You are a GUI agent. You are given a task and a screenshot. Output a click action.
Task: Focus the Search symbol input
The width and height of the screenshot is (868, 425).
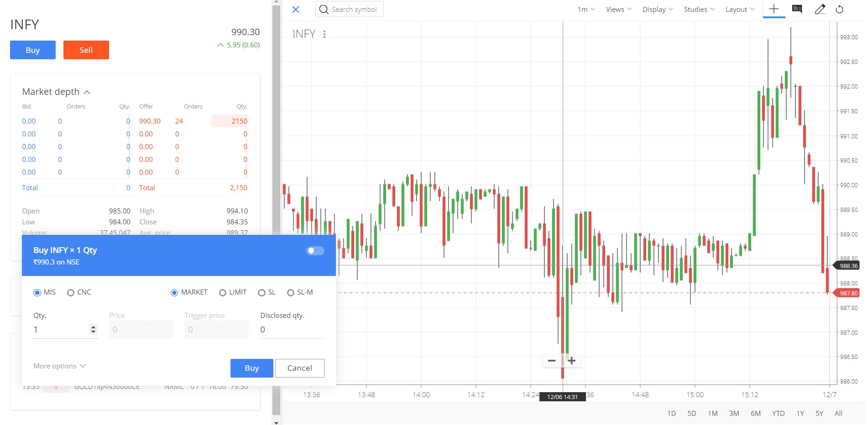[x=354, y=9]
